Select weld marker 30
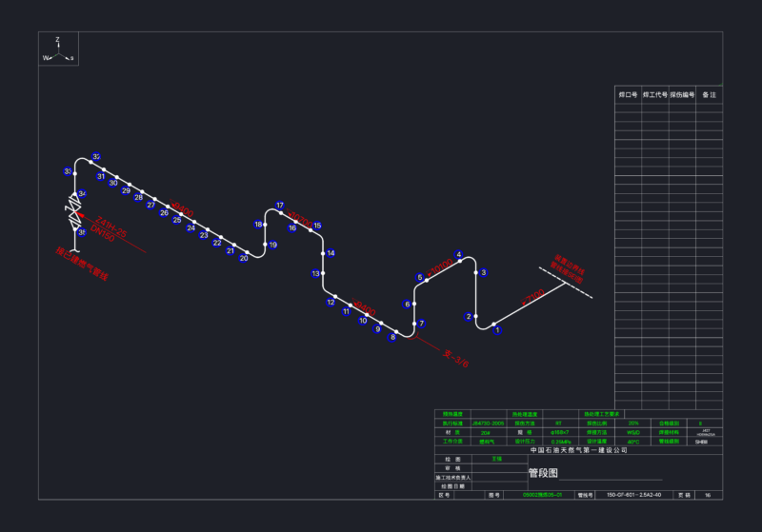 pyautogui.click(x=113, y=183)
